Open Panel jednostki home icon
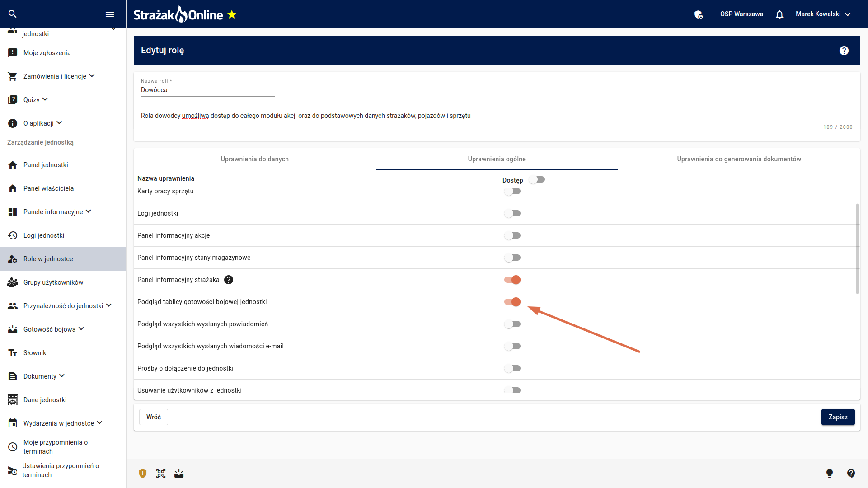The height and width of the screenshot is (488, 868). (13, 165)
